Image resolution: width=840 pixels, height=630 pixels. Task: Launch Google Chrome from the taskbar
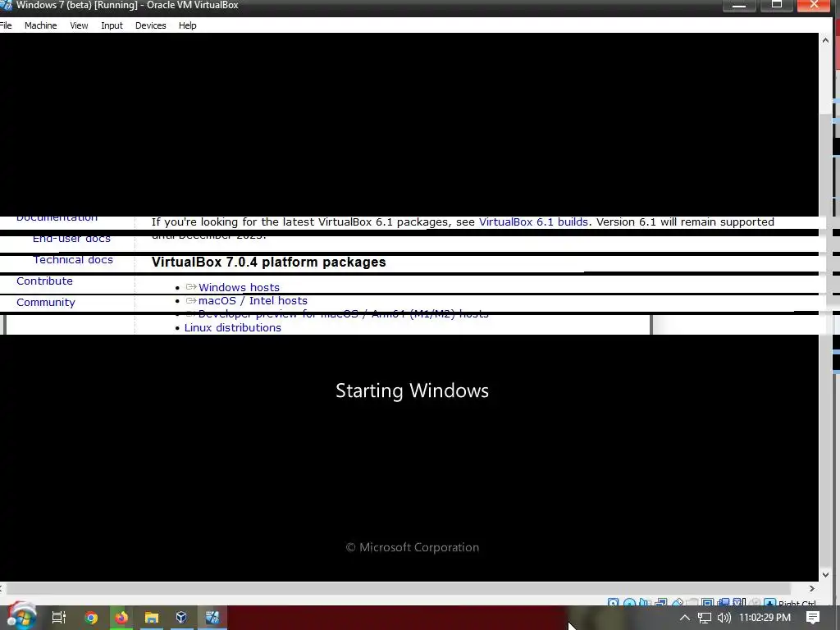(91, 617)
